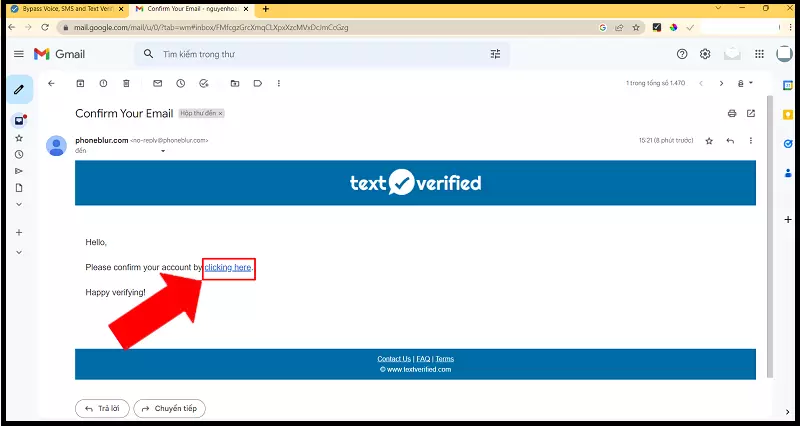Show search options filter icon
This screenshot has width=800, height=426.
pyautogui.click(x=495, y=54)
